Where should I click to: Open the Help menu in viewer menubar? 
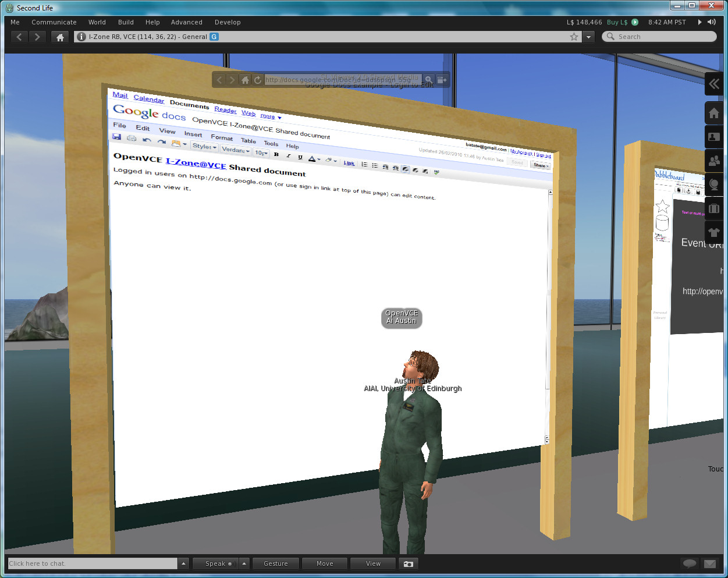[x=152, y=22]
